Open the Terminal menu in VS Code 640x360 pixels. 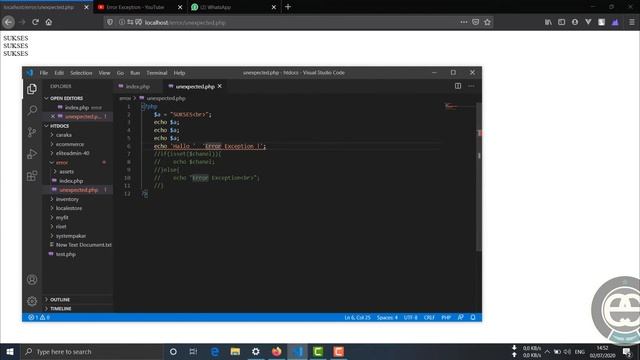(x=157, y=73)
